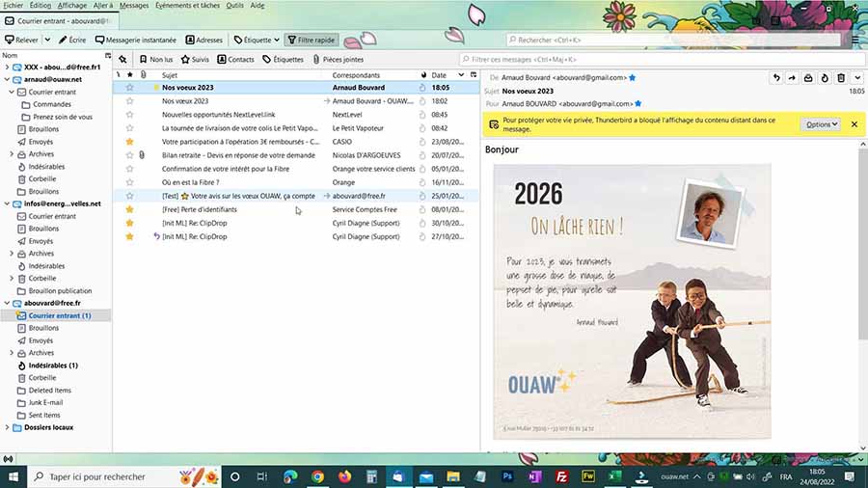Close the remote content warning bar
The height and width of the screenshot is (488, 868).
[853, 124]
